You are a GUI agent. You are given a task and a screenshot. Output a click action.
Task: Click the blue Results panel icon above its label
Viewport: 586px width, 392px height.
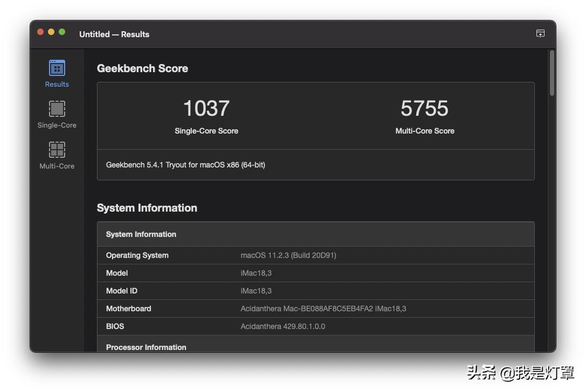[x=56, y=69]
